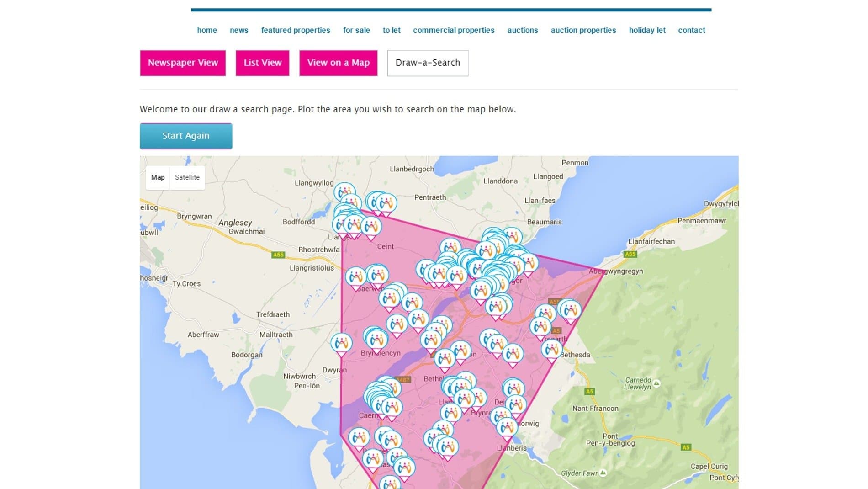Select the property marker near Gaerwen
Viewport: 868px width, 489px height.
point(356,278)
